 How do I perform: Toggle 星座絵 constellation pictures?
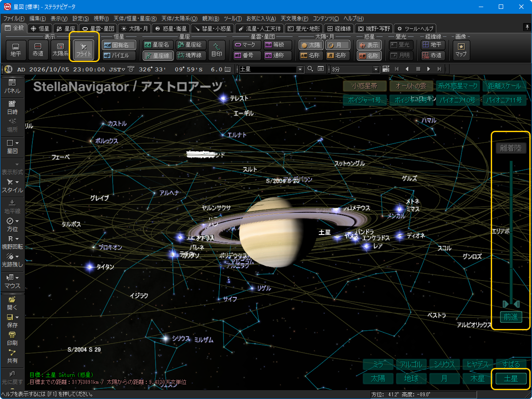(191, 45)
